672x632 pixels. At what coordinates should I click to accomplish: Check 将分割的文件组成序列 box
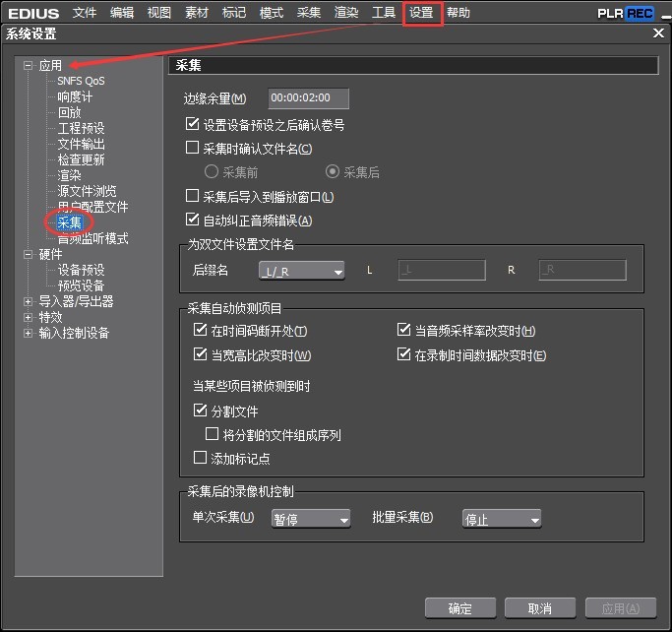pyautogui.click(x=211, y=434)
